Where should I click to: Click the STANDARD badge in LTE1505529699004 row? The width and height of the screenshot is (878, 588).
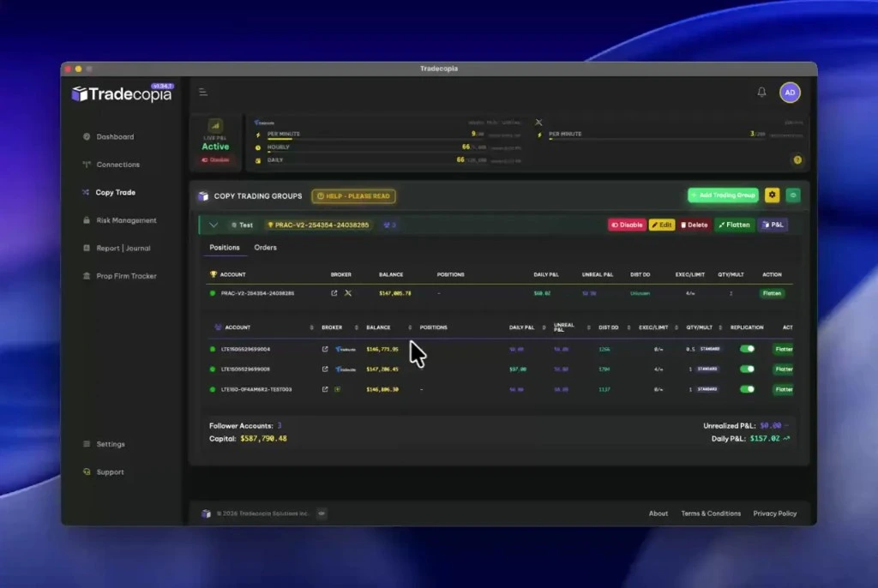click(x=709, y=349)
